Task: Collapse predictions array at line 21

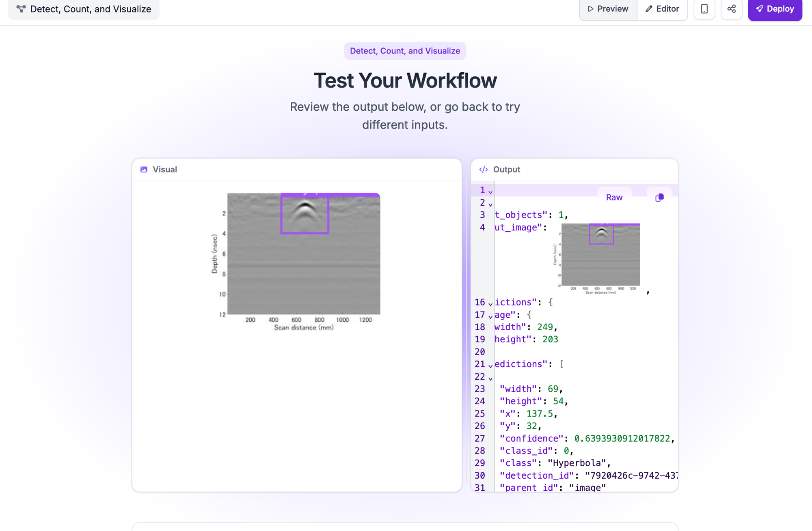Action: click(490, 366)
